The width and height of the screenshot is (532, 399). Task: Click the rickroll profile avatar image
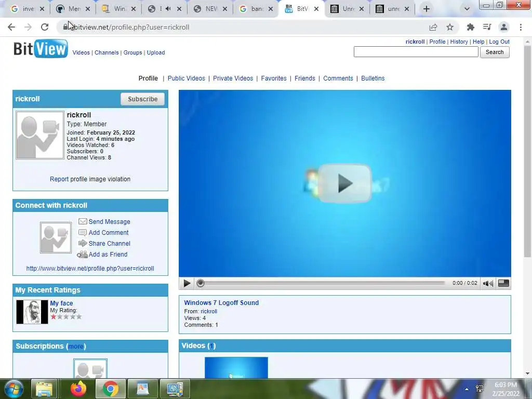coord(39,135)
